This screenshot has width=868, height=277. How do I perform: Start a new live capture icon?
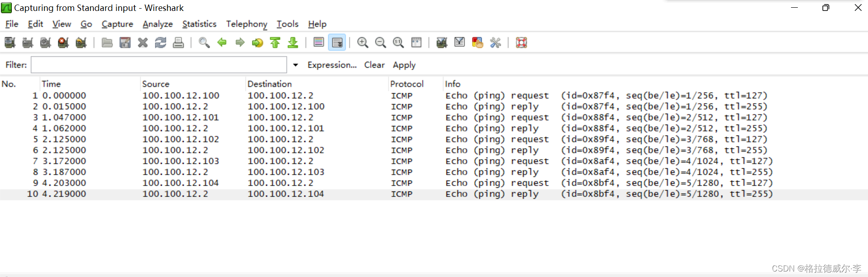[x=46, y=43]
